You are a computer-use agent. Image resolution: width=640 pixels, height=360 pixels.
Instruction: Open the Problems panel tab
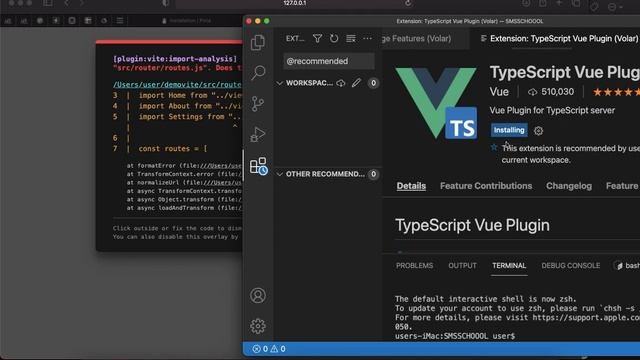(x=414, y=266)
